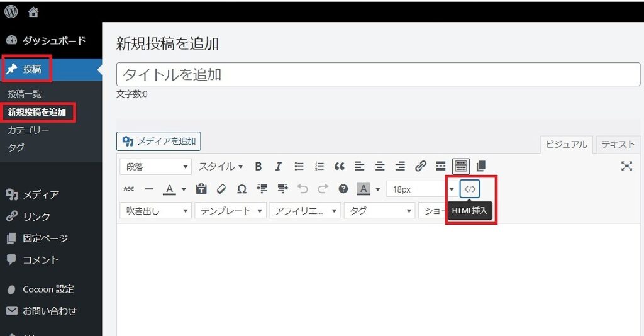The height and width of the screenshot is (336, 644).
Task: Apply background color with highlighted A
Action: (363, 189)
